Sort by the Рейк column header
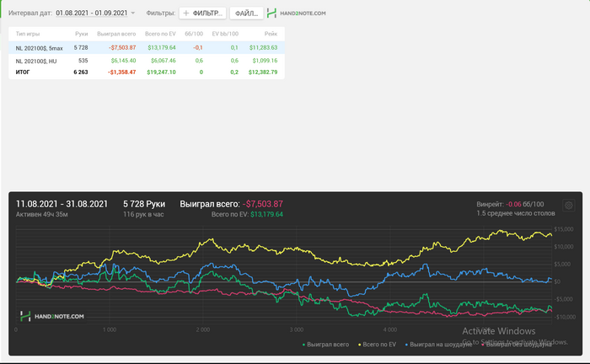The width and height of the screenshot is (590, 364). (x=271, y=34)
